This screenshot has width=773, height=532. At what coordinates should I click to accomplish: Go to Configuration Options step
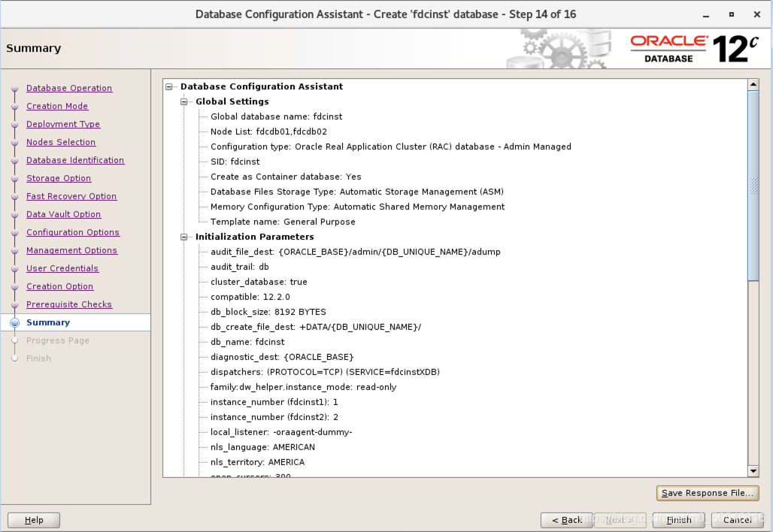[73, 232]
